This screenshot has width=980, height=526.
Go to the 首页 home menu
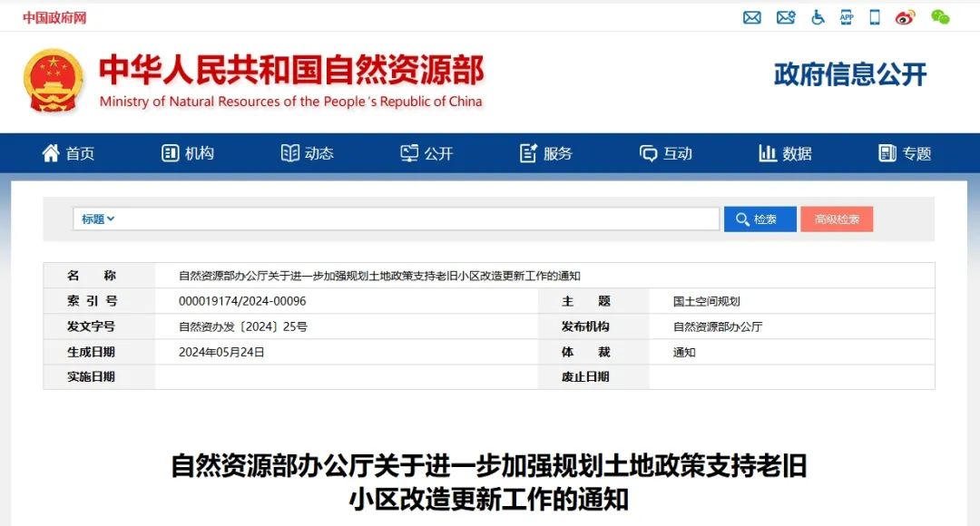(68, 153)
